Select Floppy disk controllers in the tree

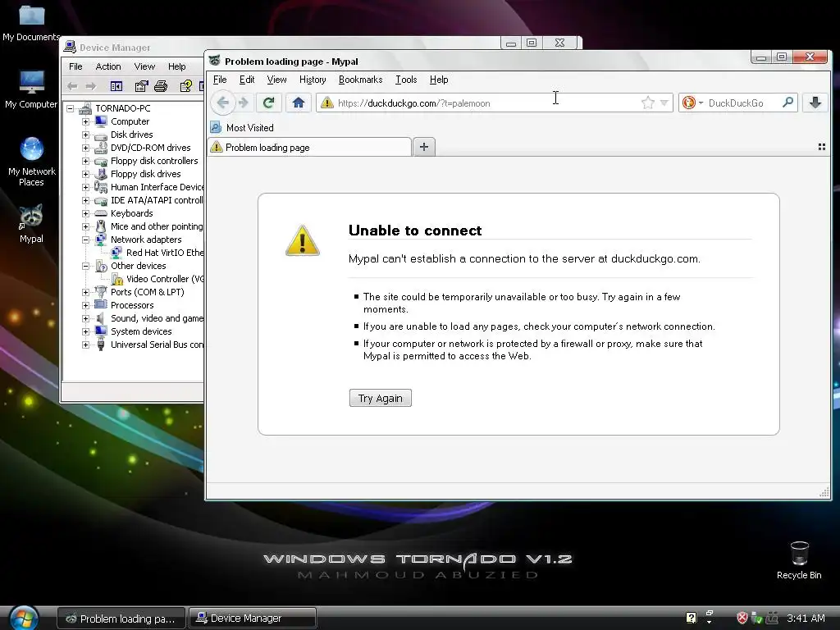click(154, 161)
